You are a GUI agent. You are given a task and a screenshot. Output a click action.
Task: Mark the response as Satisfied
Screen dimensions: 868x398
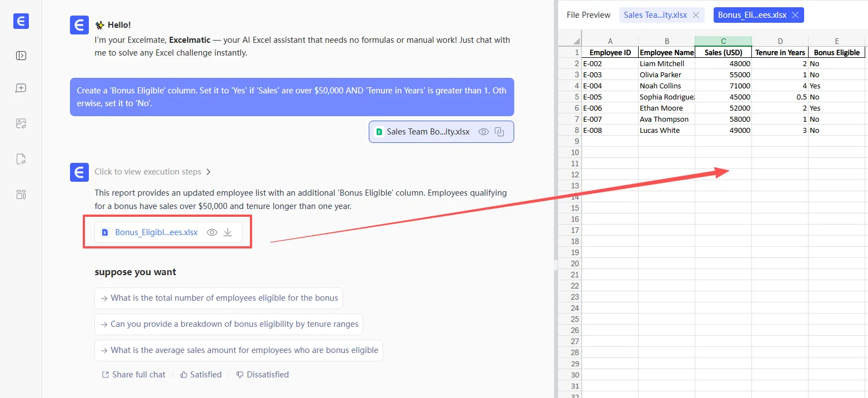(200, 375)
